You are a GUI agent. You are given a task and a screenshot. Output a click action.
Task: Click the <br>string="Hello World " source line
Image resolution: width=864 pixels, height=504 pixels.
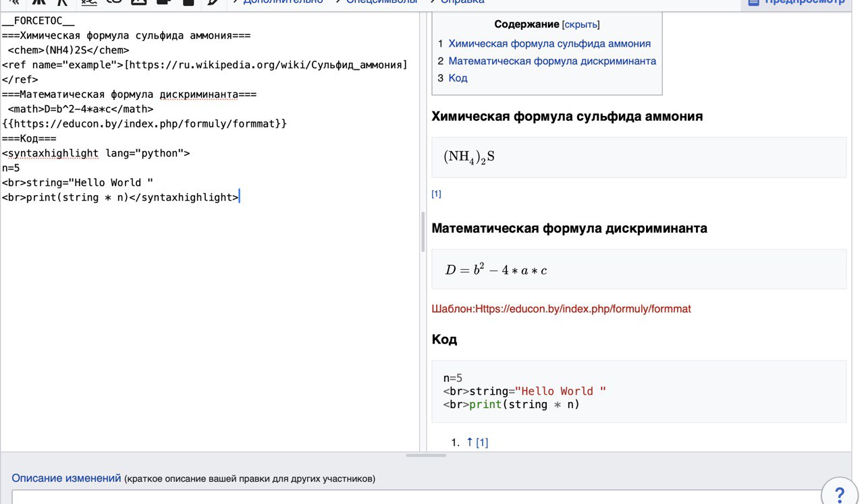pos(78,182)
